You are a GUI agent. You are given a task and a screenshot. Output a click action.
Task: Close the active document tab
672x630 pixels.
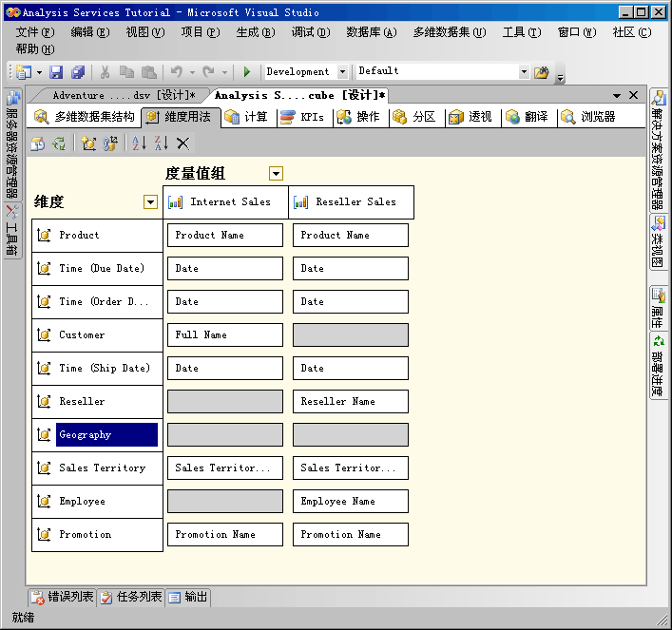pyautogui.click(x=633, y=95)
